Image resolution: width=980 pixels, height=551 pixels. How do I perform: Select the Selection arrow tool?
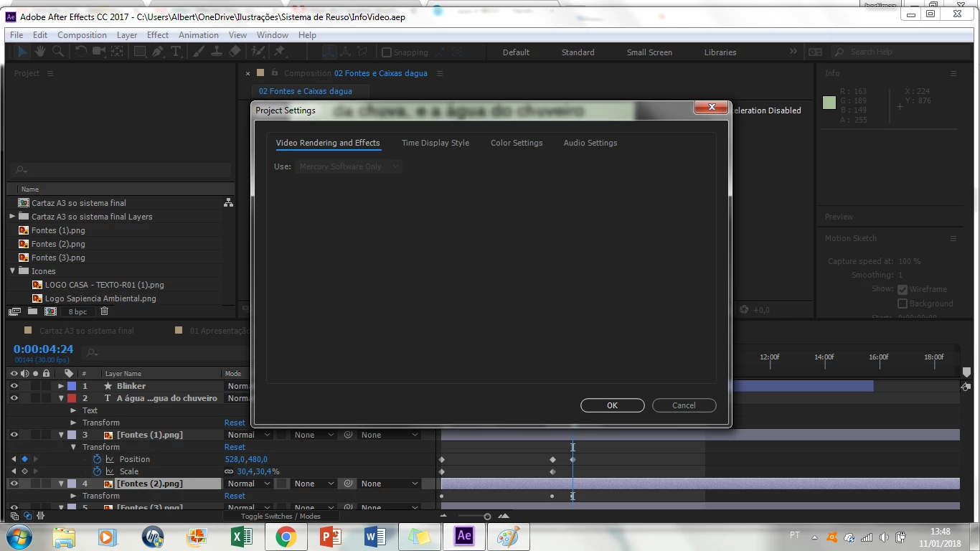pyautogui.click(x=22, y=52)
